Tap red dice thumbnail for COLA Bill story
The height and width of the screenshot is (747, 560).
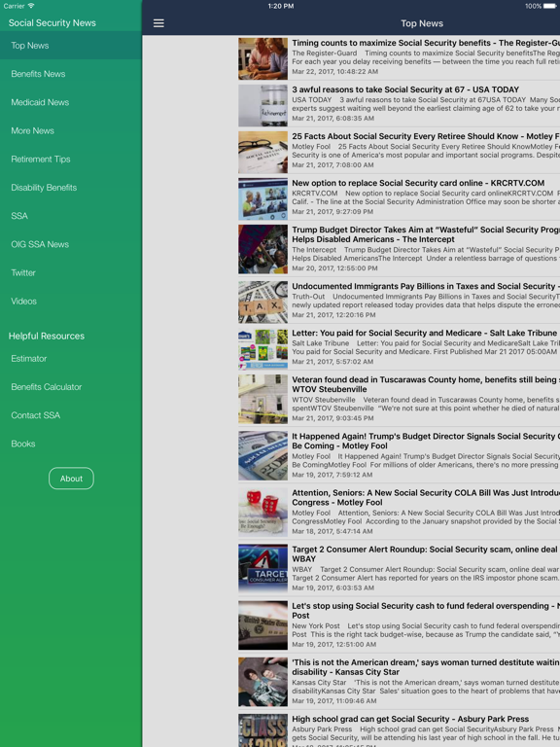point(262,513)
